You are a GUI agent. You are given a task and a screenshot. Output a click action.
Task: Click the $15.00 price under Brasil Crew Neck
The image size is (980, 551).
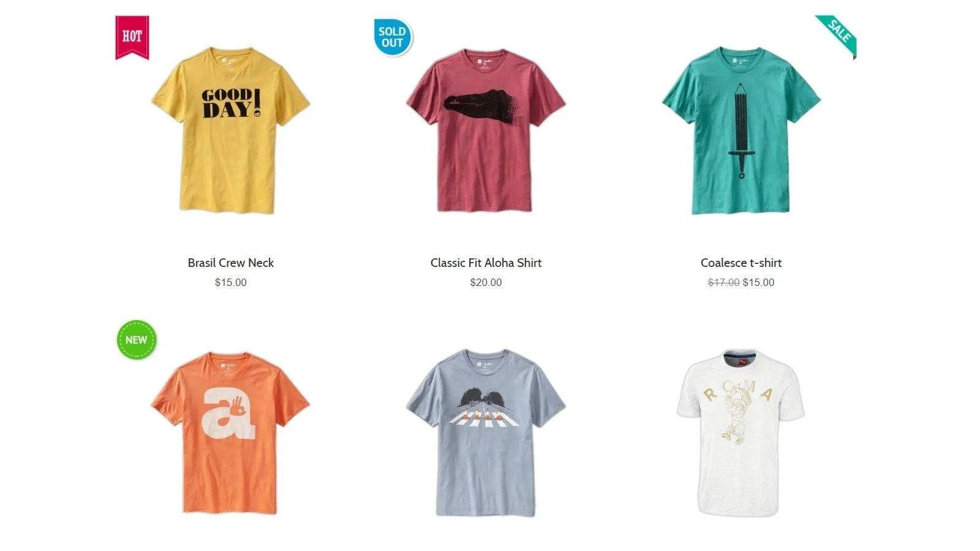tap(231, 282)
